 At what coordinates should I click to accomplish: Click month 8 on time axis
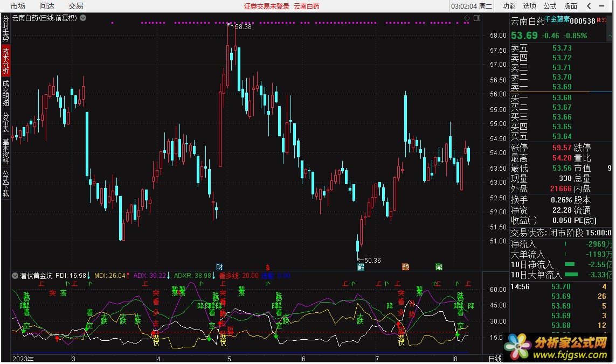[456, 359]
